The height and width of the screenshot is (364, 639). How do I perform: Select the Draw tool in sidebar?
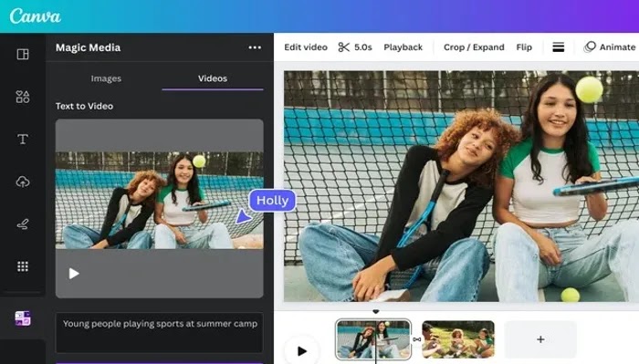pyautogui.click(x=23, y=224)
